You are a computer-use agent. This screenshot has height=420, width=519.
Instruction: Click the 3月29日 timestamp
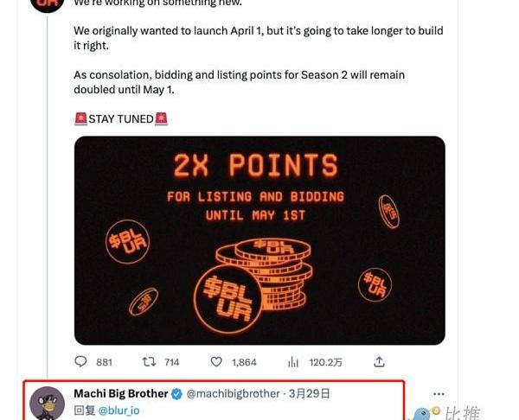click(x=308, y=393)
